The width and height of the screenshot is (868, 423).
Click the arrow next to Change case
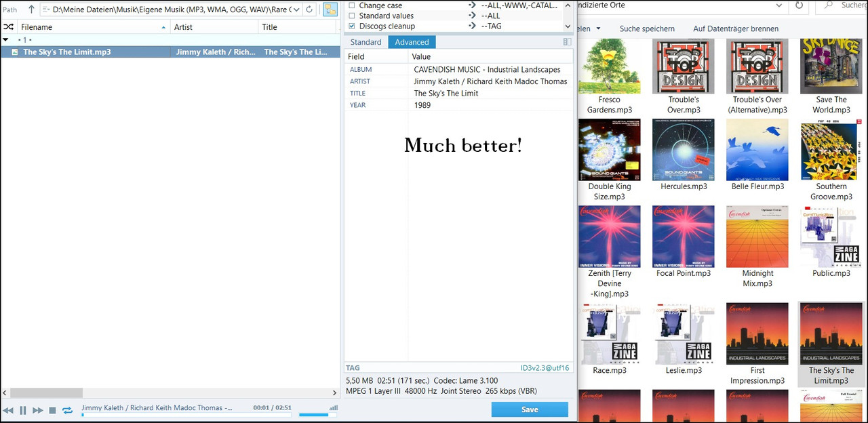472,5
